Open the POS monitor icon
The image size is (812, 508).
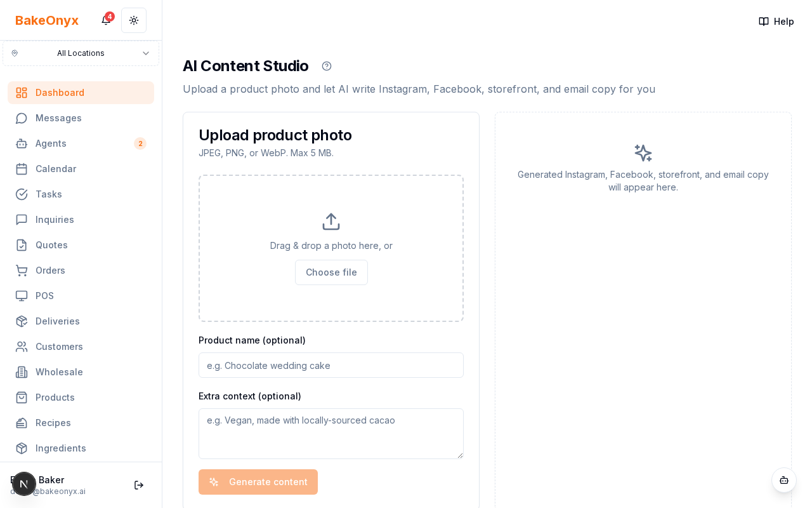(x=22, y=296)
